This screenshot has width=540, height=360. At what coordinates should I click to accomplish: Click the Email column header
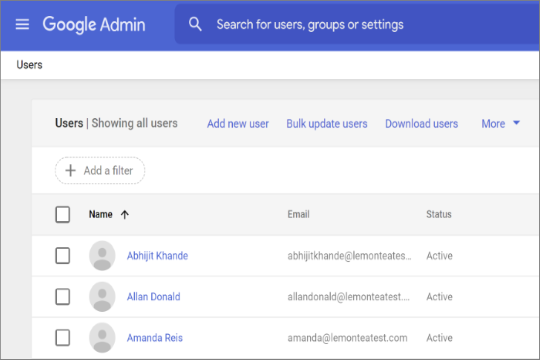299,214
